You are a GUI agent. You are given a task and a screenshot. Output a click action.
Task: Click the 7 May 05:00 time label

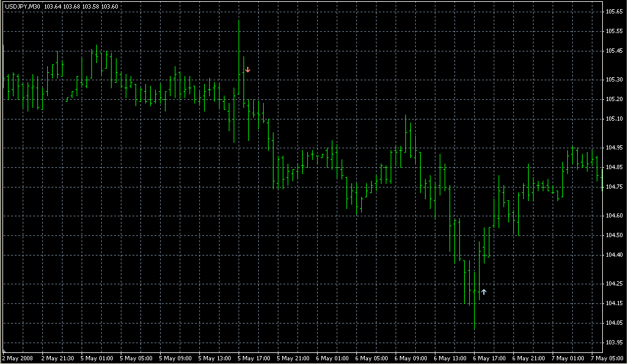(x=607, y=358)
